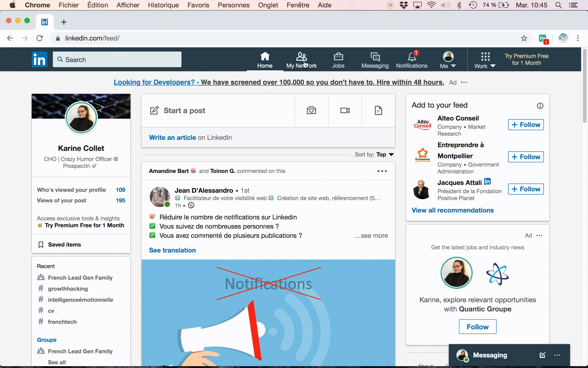Open three-dot options on Jean D'Alessandro post
The width and height of the screenshot is (588, 368).
point(382,171)
